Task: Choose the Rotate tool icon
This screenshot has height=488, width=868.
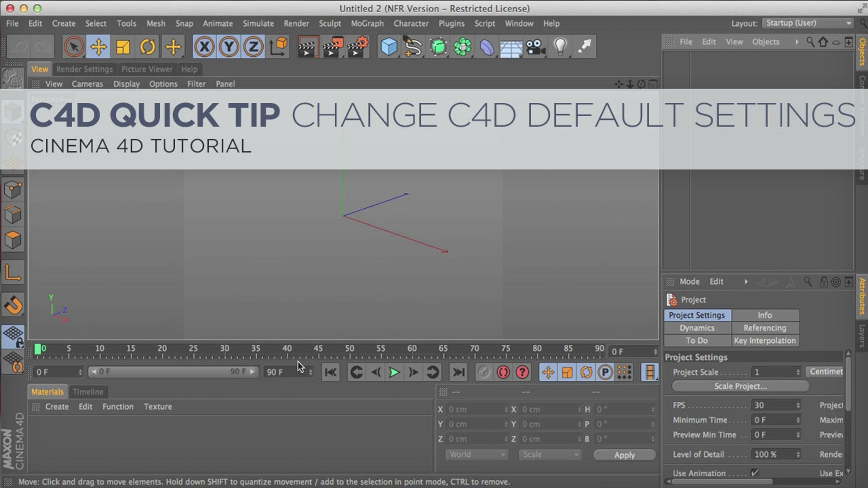Action: (147, 47)
